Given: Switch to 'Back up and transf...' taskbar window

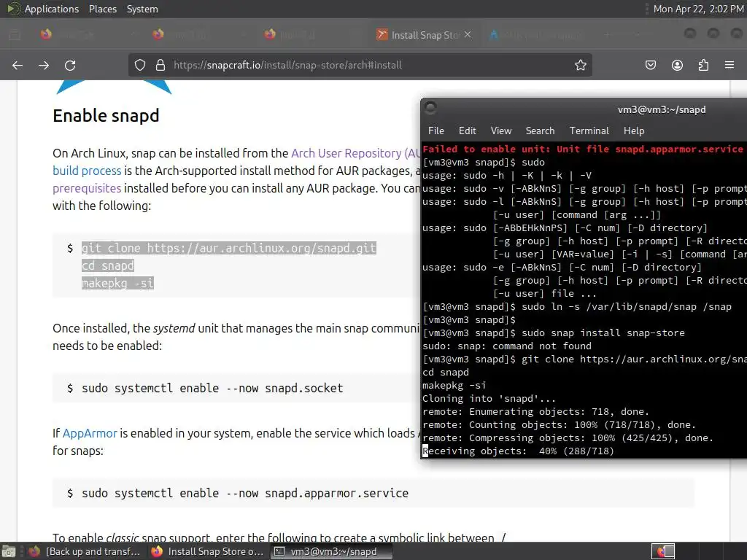Looking at the screenshot, I should 85,551.
